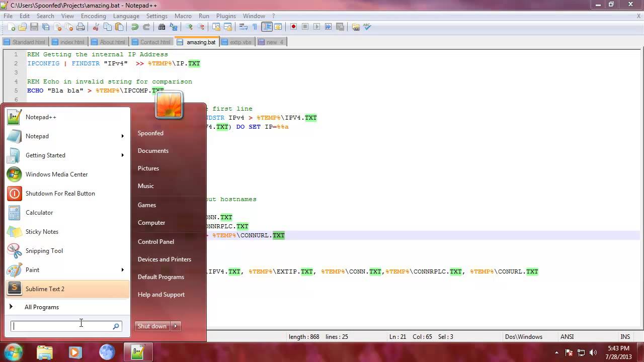Open the shut down options arrow
Screen dimensions: 644x362
[x=176, y=326]
